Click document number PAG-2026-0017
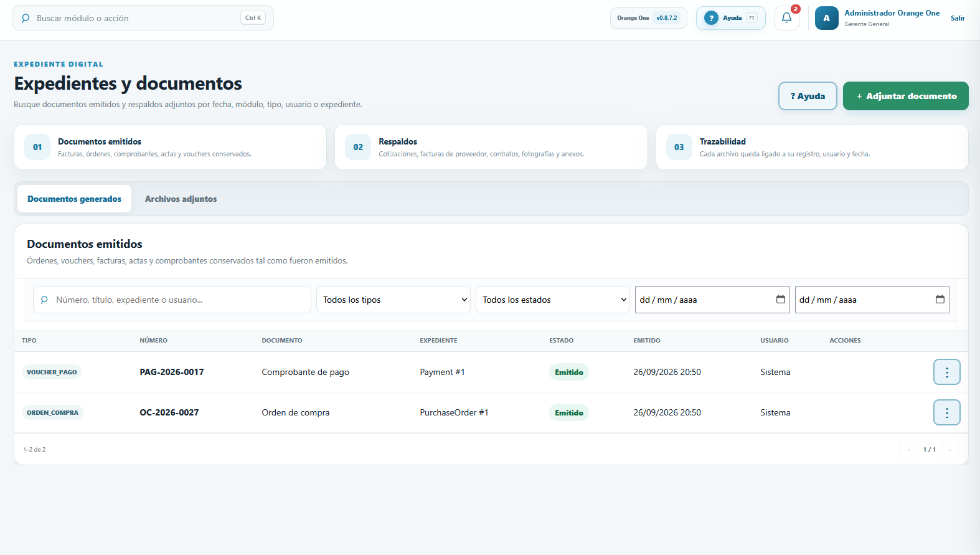 pyautogui.click(x=172, y=372)
